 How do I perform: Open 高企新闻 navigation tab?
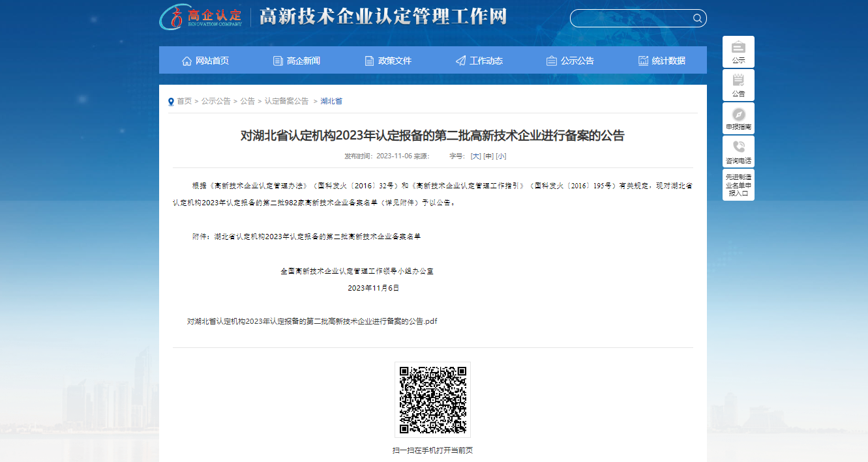click(296, 61)
